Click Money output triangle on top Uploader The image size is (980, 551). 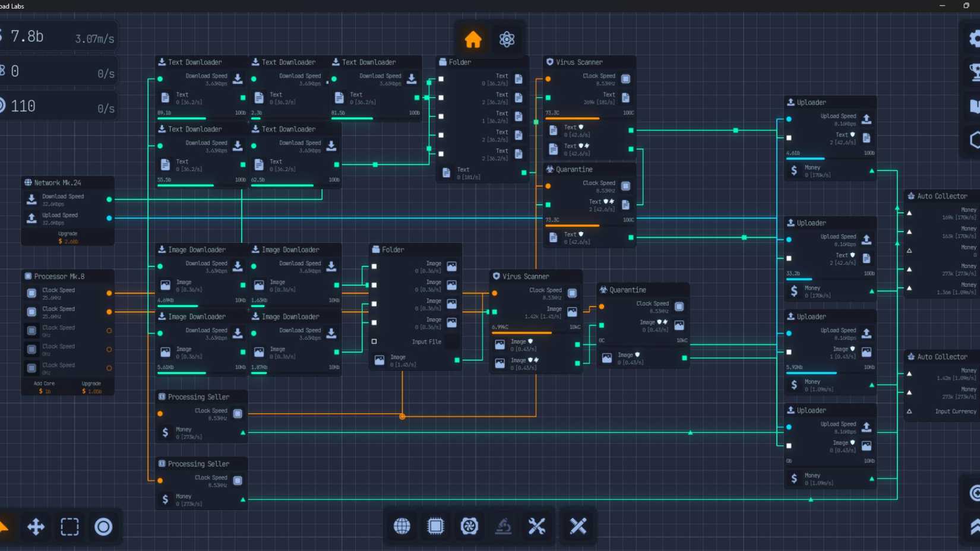coord(872,171)
